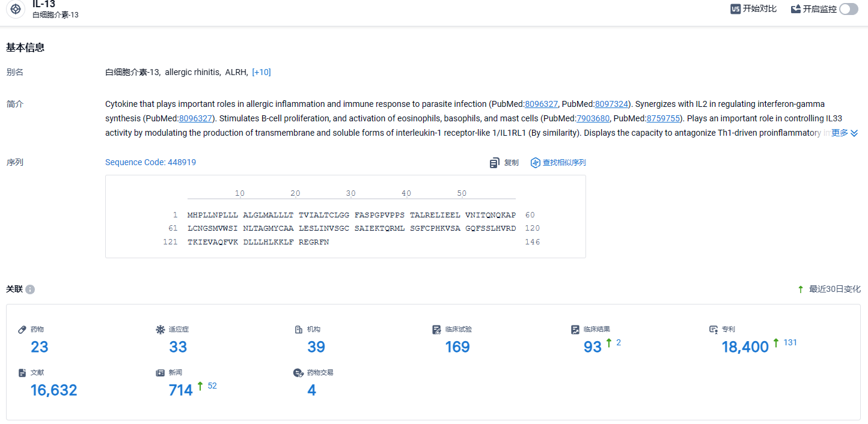This screenshot has height=424, width=868.
Task: Expand the additional aliases [+10]
Action: point(261,72)
